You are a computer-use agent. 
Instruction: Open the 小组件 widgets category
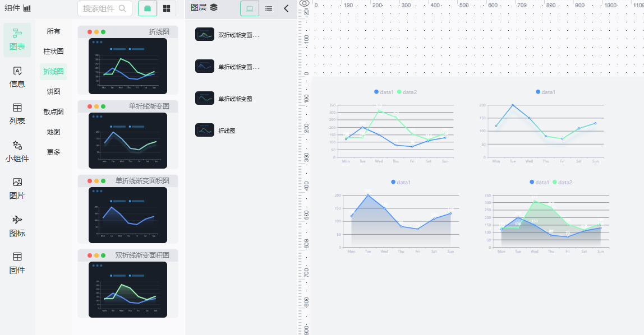tap(17, 152)
